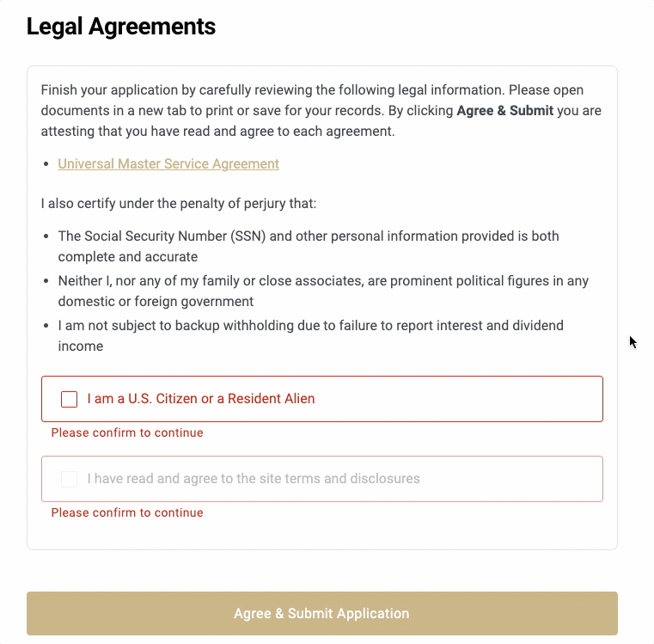Tick the site terms and disclosures checkbox

pos(70,479)
